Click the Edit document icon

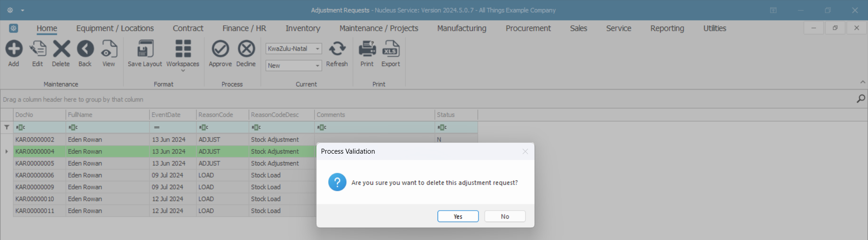[x=38, y=49]
